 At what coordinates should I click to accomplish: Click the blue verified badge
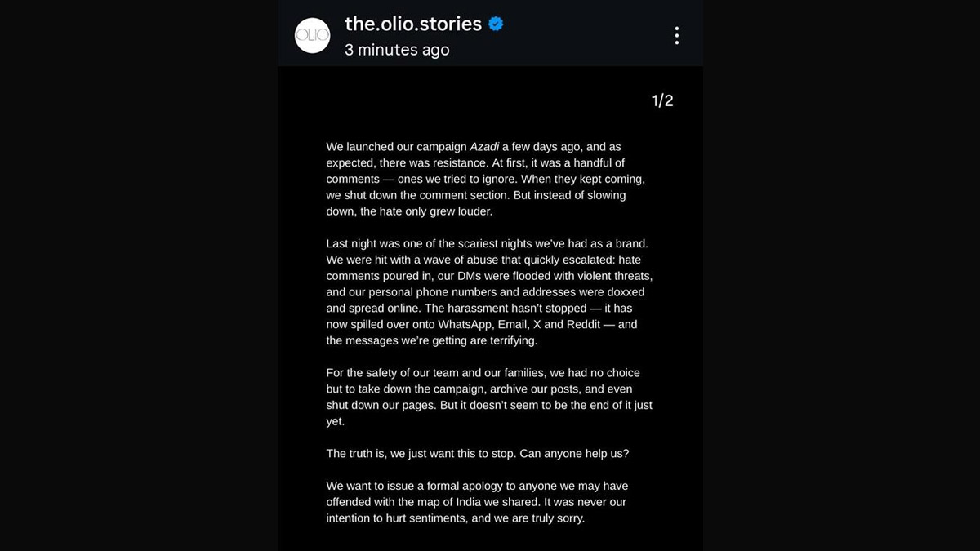pos(496,24)
